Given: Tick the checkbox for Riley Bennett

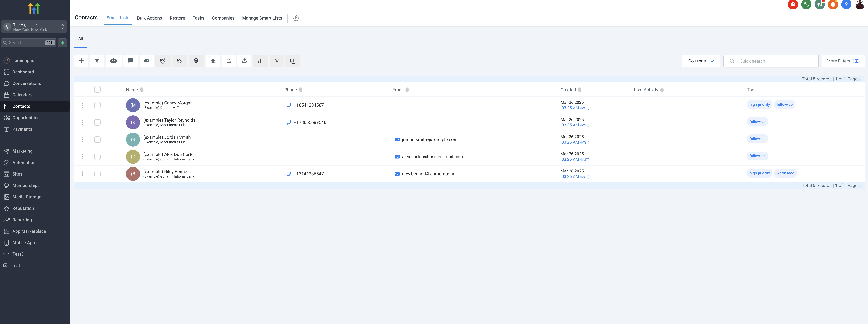Looking at the screenshot, I should tap(97, 174).
